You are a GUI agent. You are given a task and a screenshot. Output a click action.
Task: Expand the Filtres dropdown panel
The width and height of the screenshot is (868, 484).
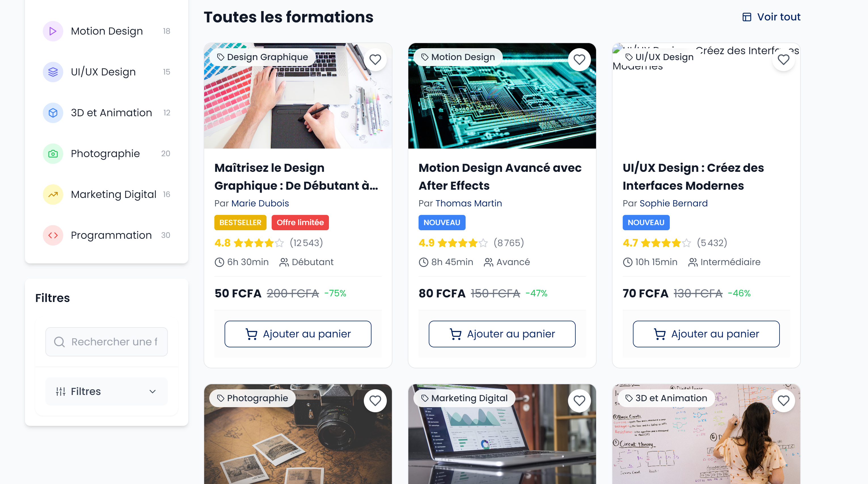106,391
